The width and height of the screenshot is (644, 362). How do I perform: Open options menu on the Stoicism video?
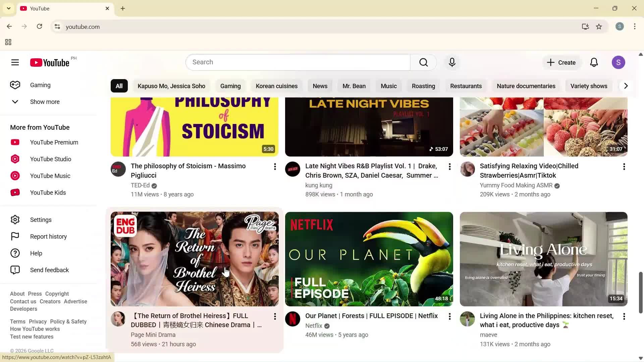click(x=275, y=167)
